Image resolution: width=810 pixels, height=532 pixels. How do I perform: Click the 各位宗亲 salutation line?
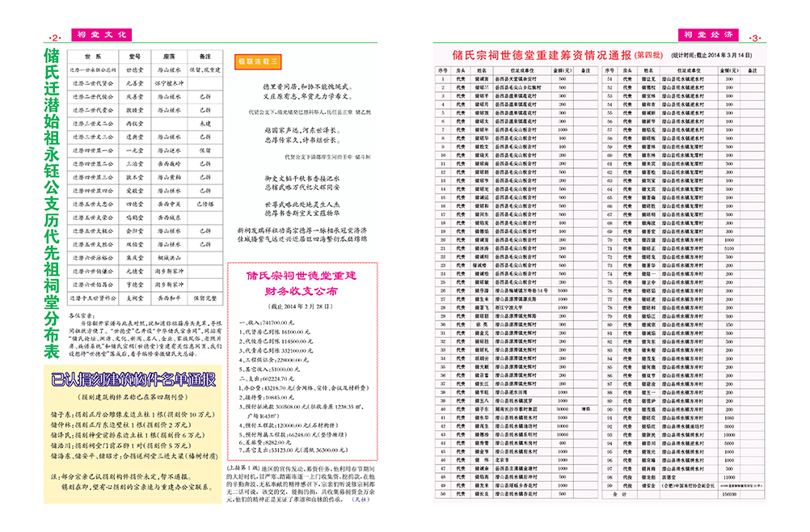point(82,315)
